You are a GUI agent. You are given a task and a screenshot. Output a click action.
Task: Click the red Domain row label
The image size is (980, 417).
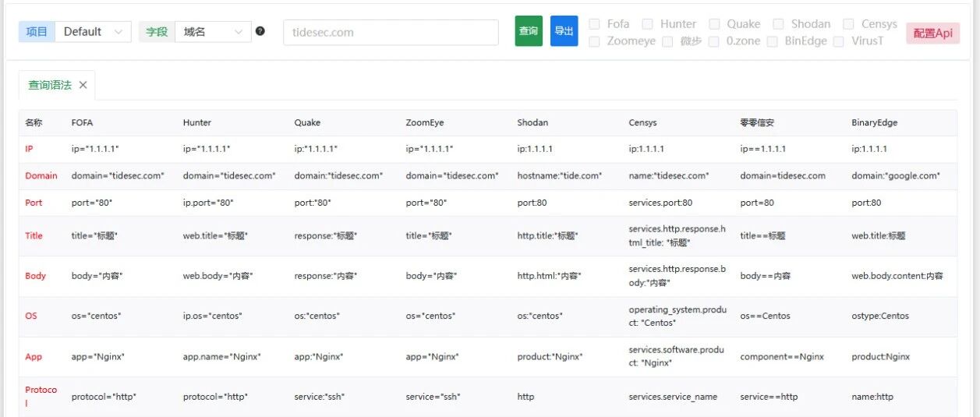coord(41,175)
